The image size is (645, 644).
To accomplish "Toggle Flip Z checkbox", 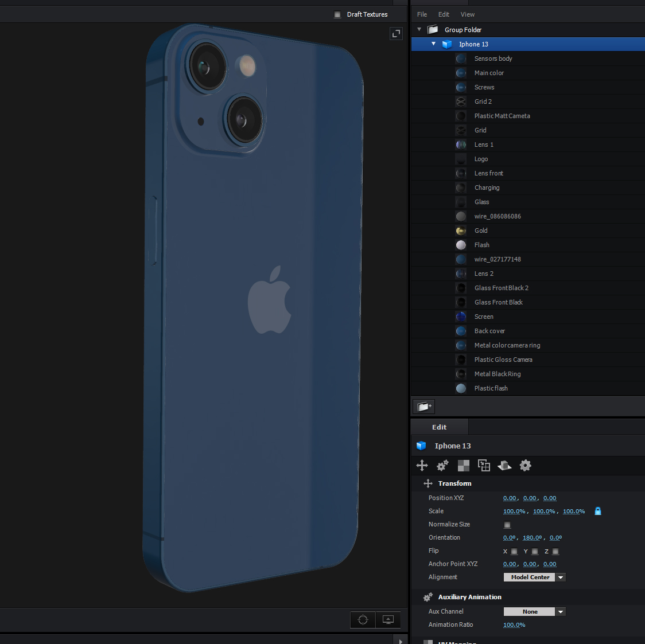I will [555, 551].
